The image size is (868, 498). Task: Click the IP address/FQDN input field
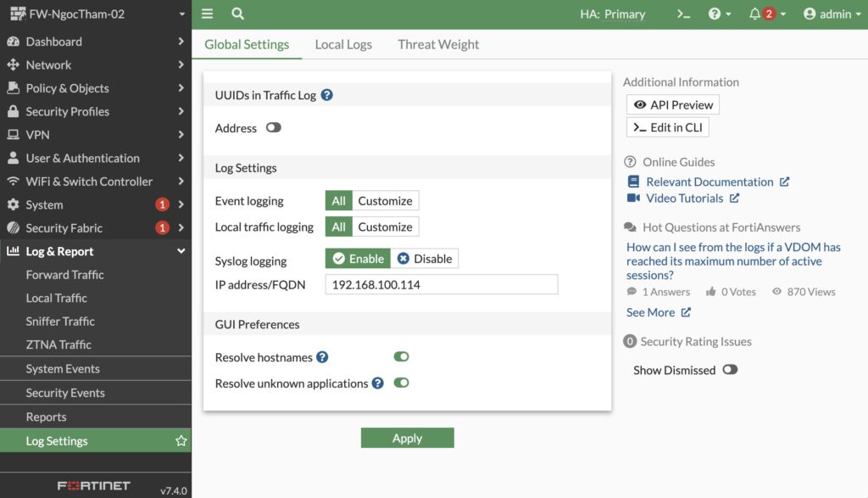[x=442, y=285]
